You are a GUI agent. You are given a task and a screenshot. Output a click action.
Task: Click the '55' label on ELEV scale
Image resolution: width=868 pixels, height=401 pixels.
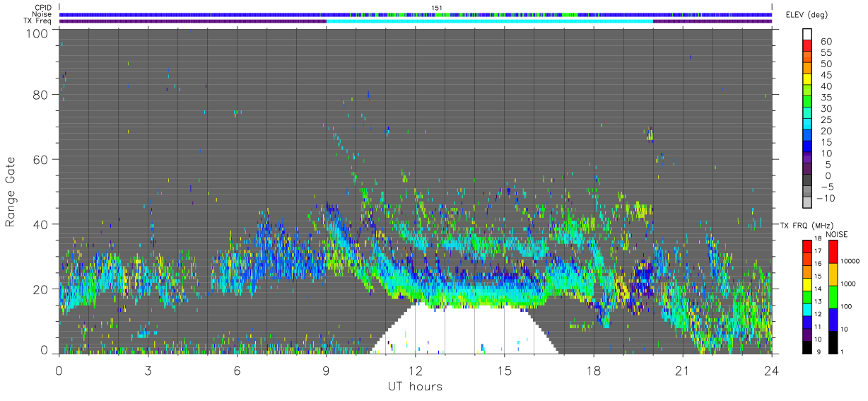(x=825, y=53)
